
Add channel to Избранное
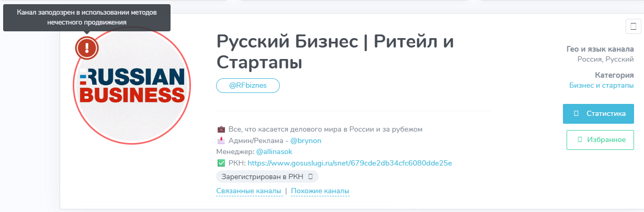(600, 139)
